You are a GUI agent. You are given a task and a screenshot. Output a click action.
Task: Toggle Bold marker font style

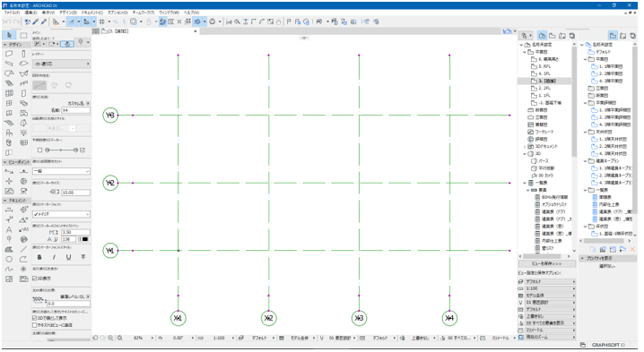pyautogui.click(x=39, y=257)
